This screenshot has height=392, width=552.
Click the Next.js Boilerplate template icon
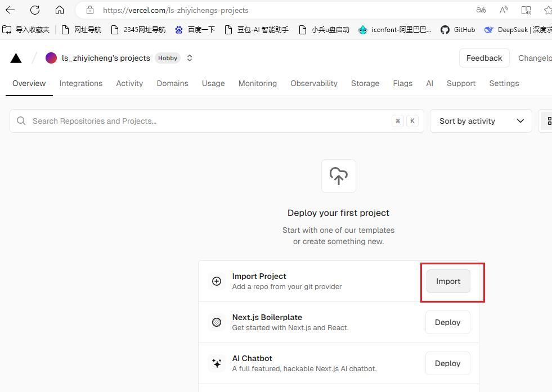tap(217, 322)
